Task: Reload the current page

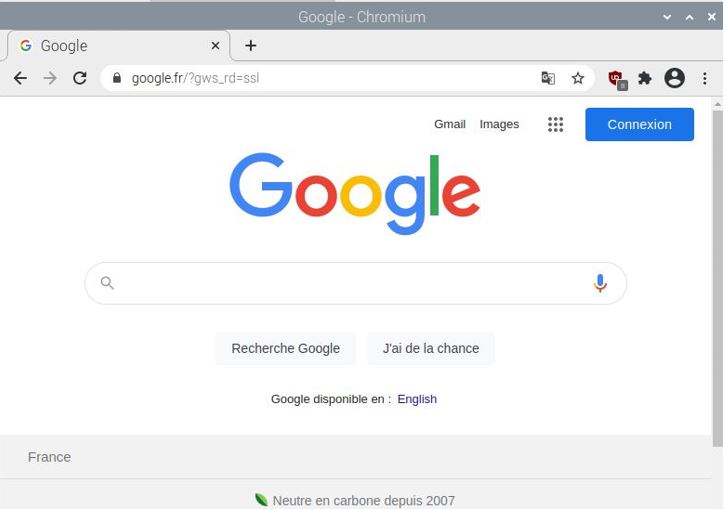Action: [x=80, y=78]
